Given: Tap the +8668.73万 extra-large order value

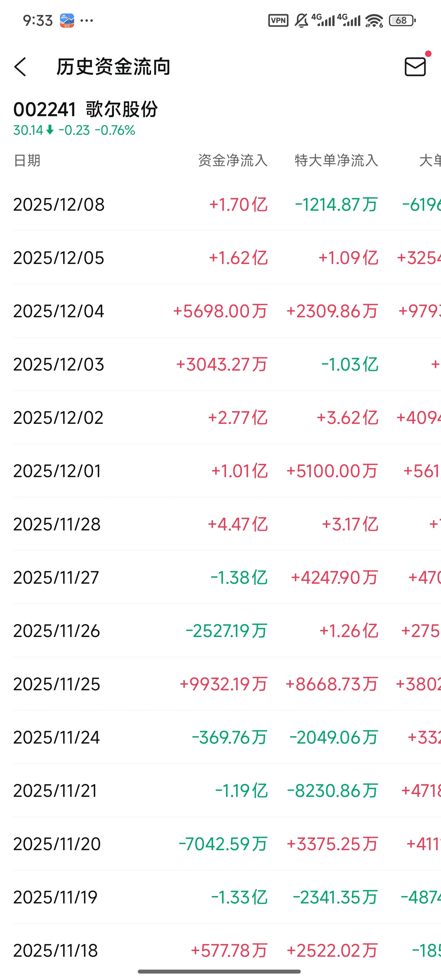Looking at the screenshot, I should (332, 684).
